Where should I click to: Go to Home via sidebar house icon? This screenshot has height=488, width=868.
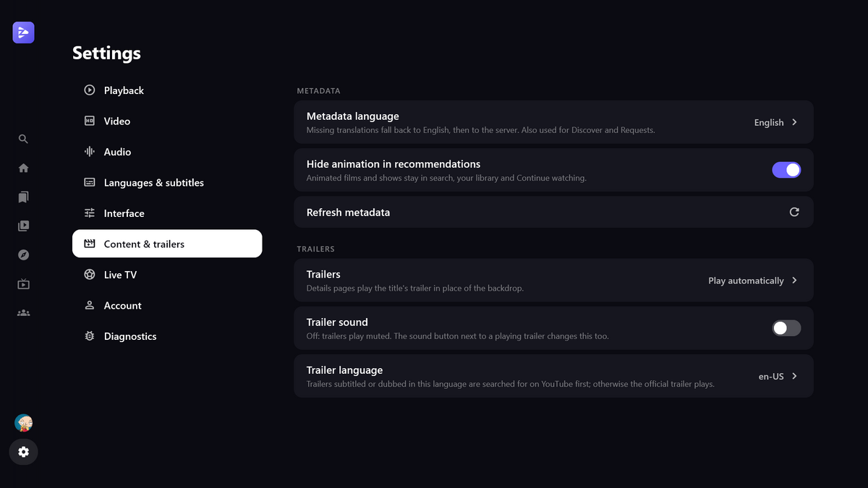(23, 168)
